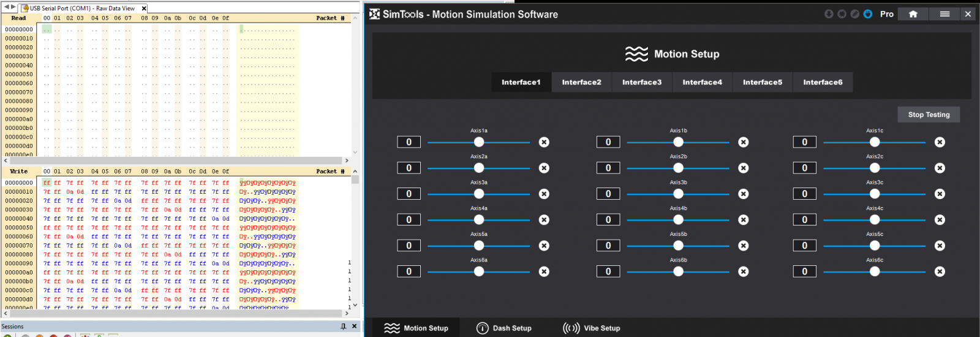
Task: Reset Axis5b with its X icon
Action: pyautogui.click(x=744, y=246)
